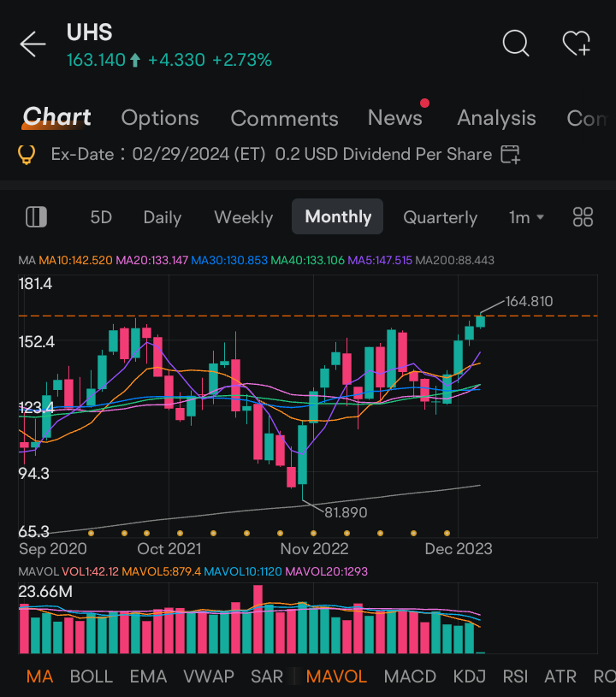Image resolution: width=616 pixels, height=697 pixels.
Task: Tap the 164.810 high price label
Action: point(529,301)
